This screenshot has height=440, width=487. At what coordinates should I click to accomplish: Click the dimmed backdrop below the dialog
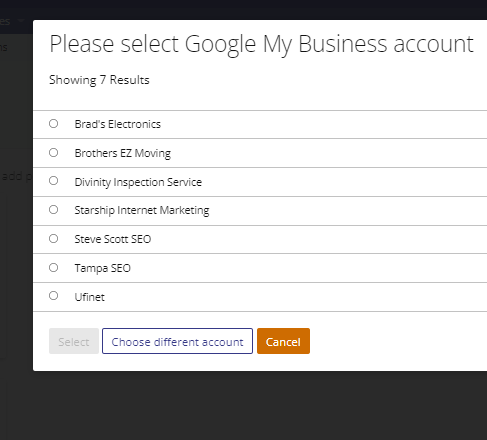243,407
